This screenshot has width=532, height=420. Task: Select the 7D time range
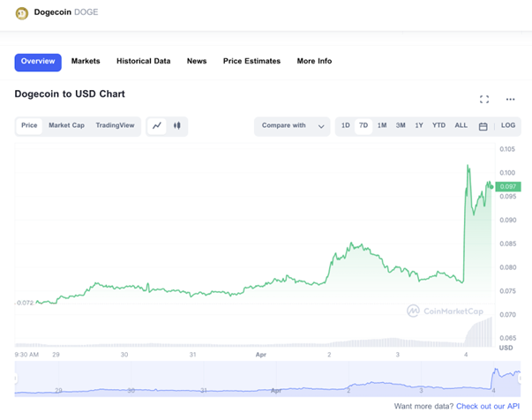tap(363, 125)
